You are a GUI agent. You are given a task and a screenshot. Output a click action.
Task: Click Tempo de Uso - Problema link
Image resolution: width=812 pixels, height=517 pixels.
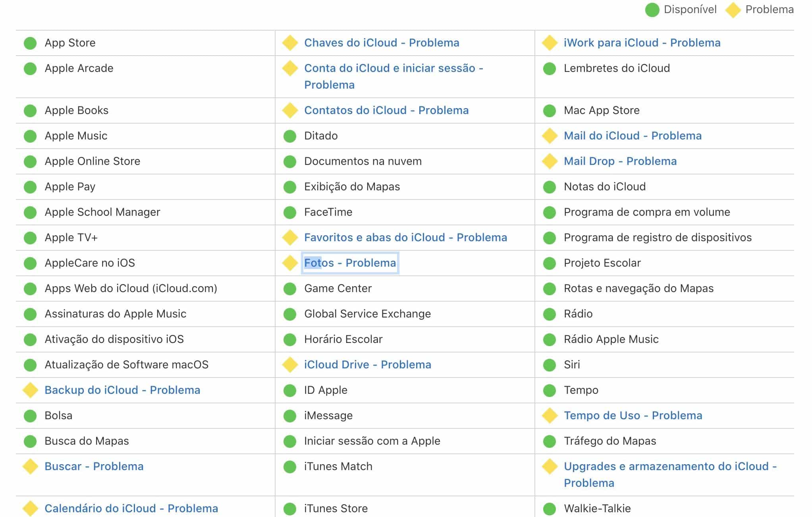tap(633, 416)
